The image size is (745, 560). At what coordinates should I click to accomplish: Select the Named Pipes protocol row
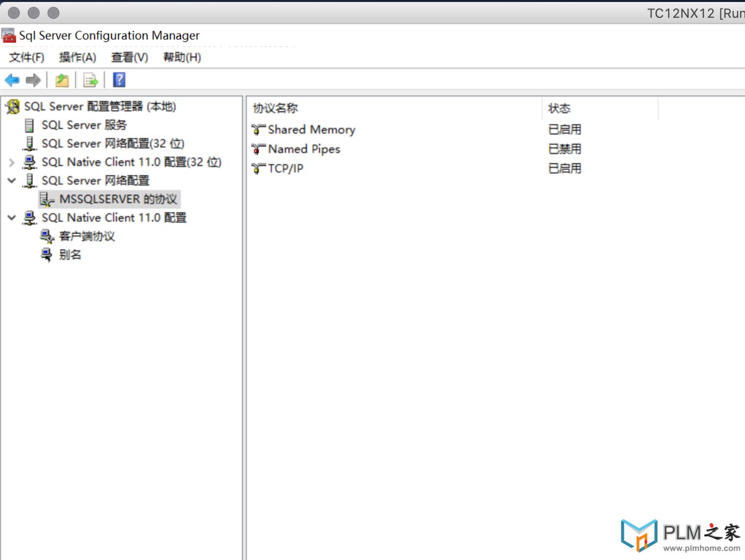(304, 149)
